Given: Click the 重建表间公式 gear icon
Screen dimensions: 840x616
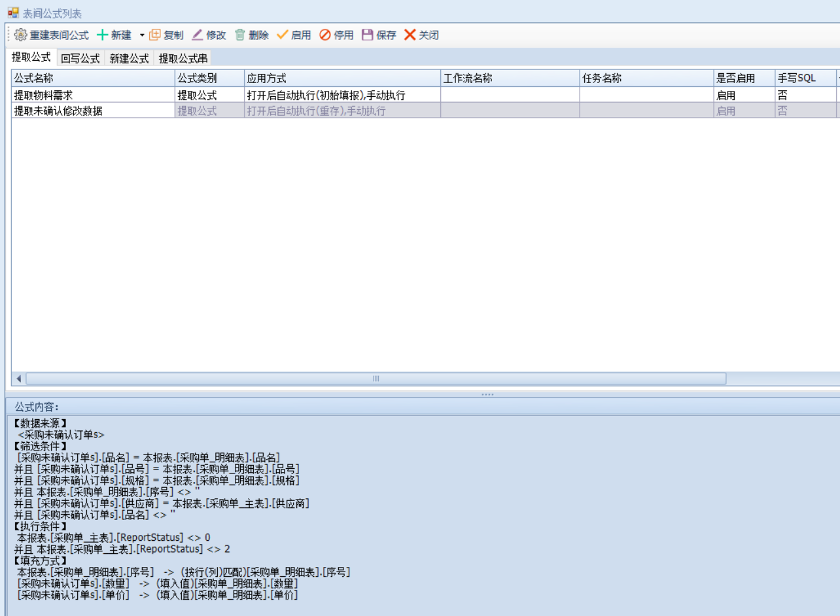Looking at the screenshot, I should point(21,35).
